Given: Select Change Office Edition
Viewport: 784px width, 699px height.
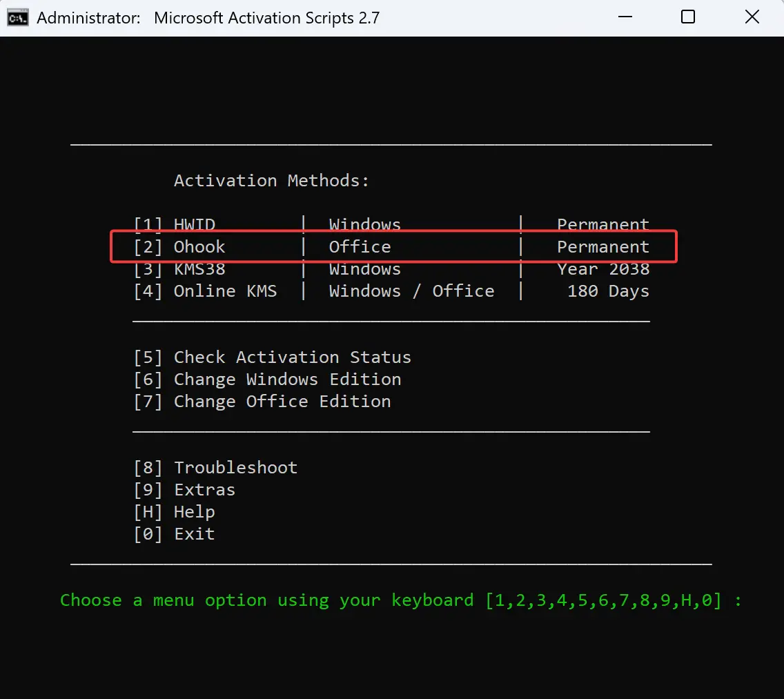Looking at the screenshot, I should (x=262, y=401).
